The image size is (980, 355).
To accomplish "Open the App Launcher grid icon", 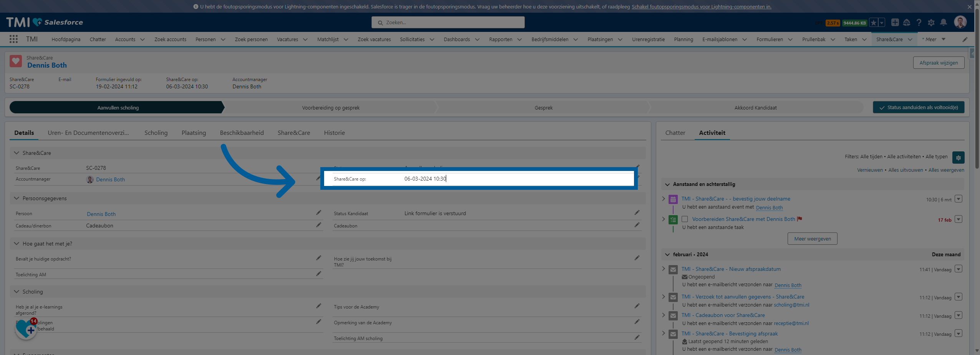I will point(13,39).
